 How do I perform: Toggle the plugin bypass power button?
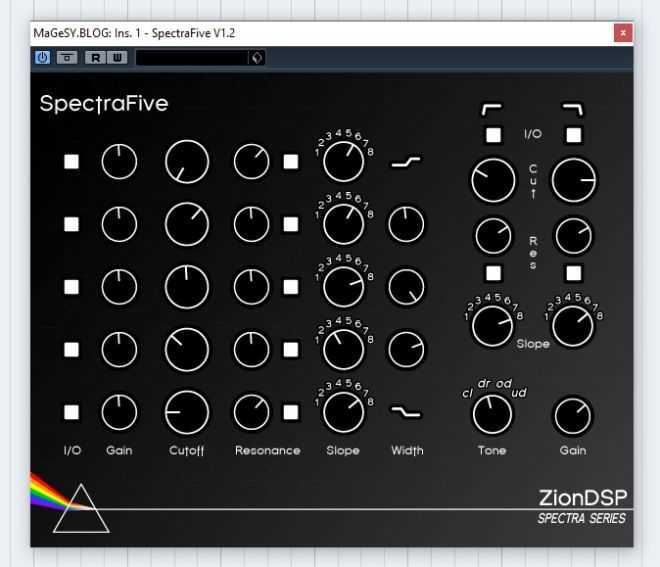[x=42, y=57]
